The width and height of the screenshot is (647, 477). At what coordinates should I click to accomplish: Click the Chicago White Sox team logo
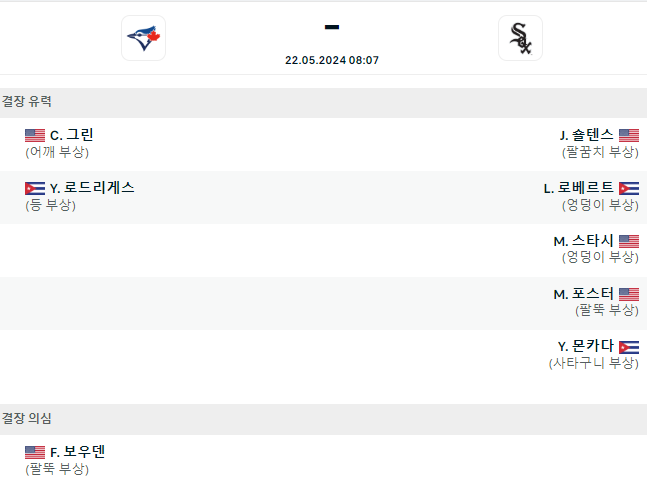pyautogui.click(x=520, y=38)
